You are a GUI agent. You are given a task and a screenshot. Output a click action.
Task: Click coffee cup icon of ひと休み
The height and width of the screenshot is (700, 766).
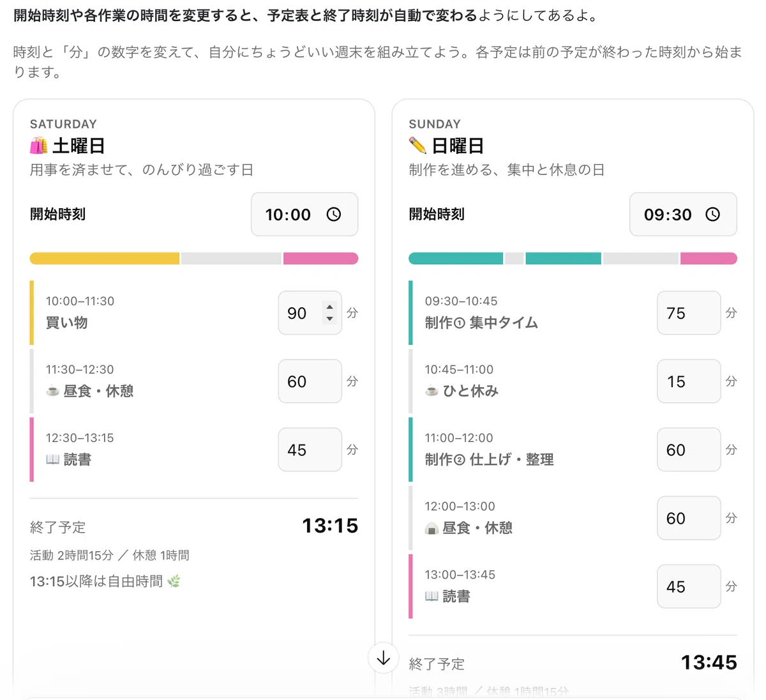point(432,391)
